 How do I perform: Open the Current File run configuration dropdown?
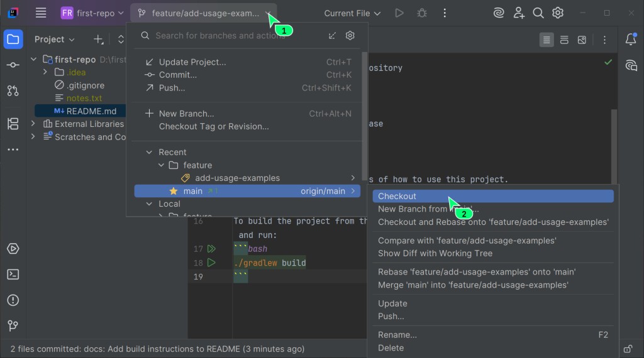click(x=352, y=13)
